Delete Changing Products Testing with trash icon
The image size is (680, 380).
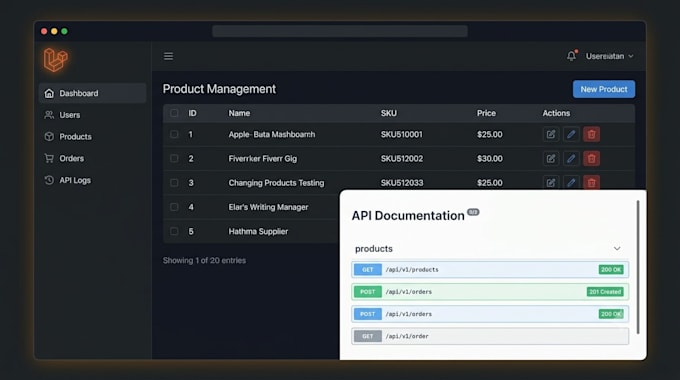[x=592, y=183]
